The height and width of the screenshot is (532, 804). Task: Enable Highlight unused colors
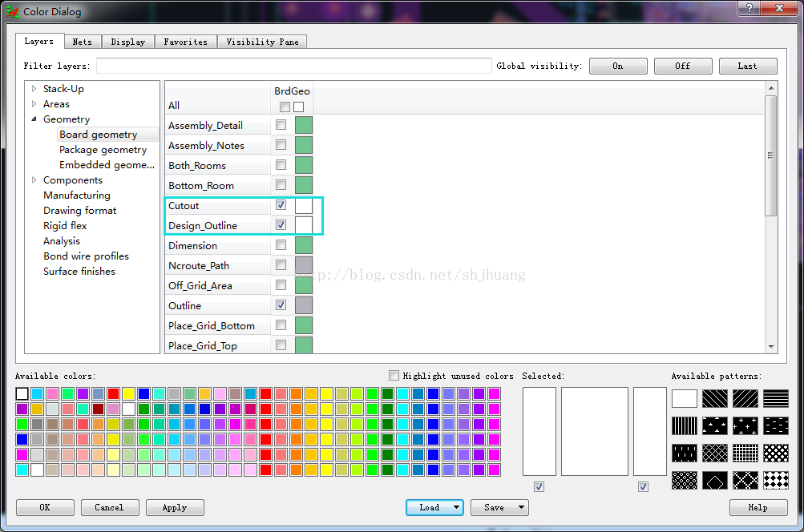tap(394, 375)
